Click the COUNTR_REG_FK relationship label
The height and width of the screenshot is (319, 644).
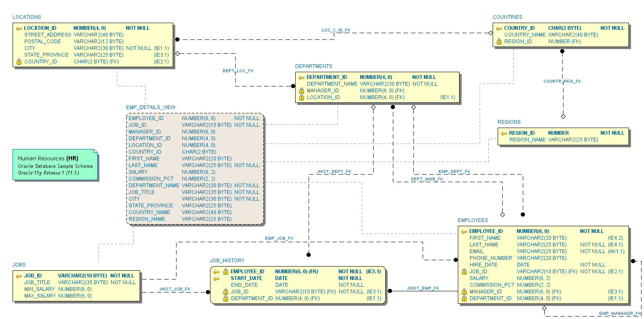562,81
